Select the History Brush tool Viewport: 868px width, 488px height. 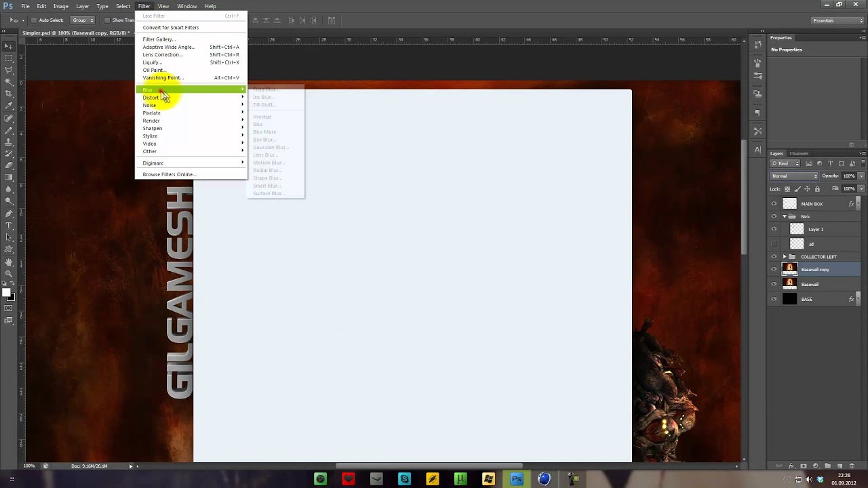pyautogui.click(x=9, y=153)
